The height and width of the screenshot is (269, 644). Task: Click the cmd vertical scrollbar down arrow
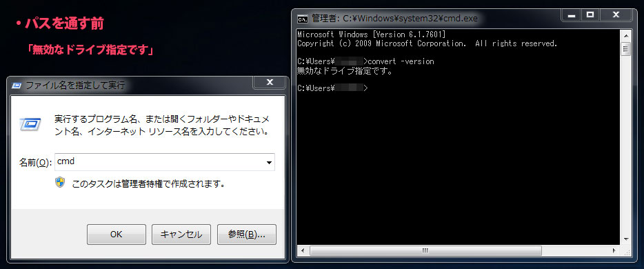pyautogui.click(x=626, y=239)
